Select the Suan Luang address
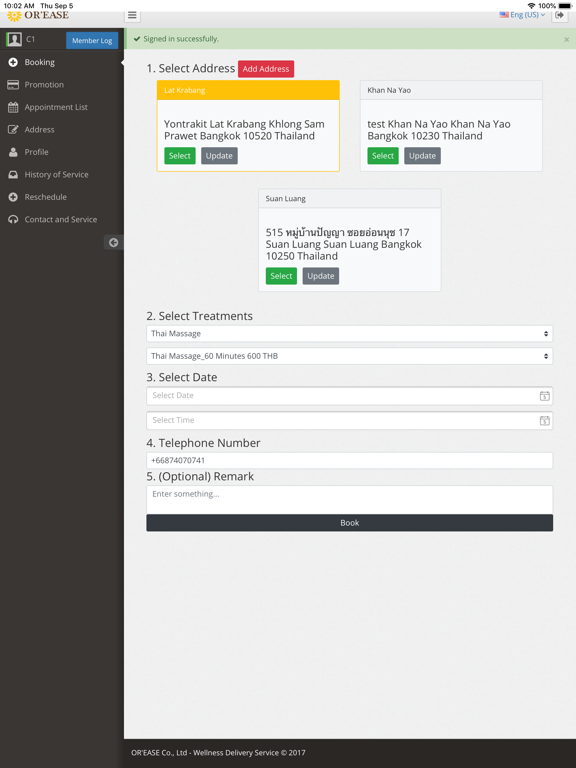The width and height of the screenshot is (576, 768). 281,276
